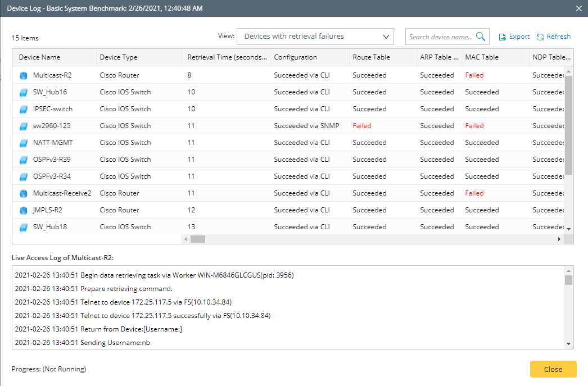Screen dimensions: 588x386
Task: Select the OSPFv3-R39 device name
Action: [52, 159]
